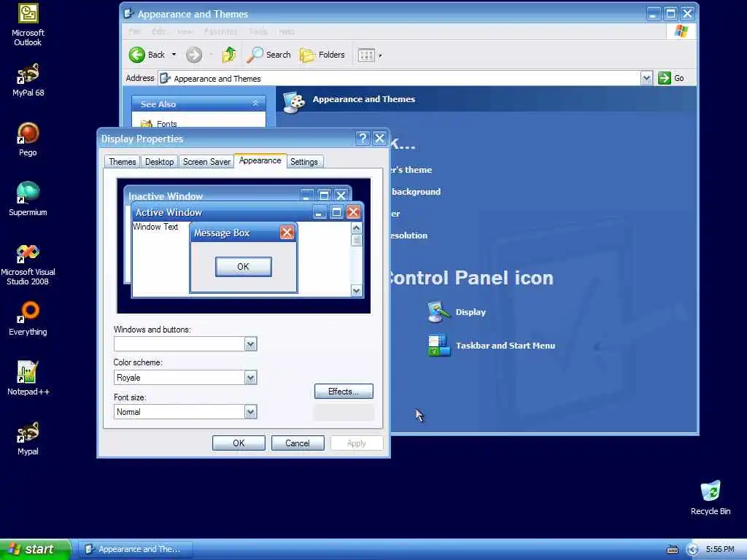Click the keyboard icon in system tray
The image size is (747, 560).
[x=672, y=550]
